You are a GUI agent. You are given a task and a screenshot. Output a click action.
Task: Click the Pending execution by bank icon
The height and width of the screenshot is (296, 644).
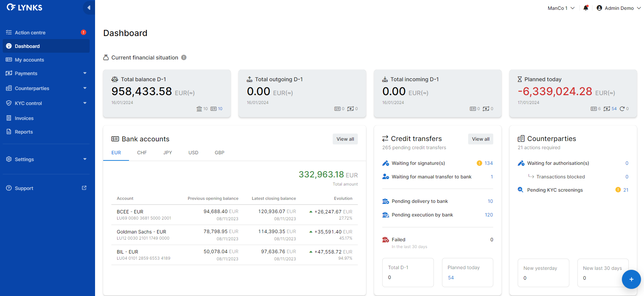click(x=386, y=215)
